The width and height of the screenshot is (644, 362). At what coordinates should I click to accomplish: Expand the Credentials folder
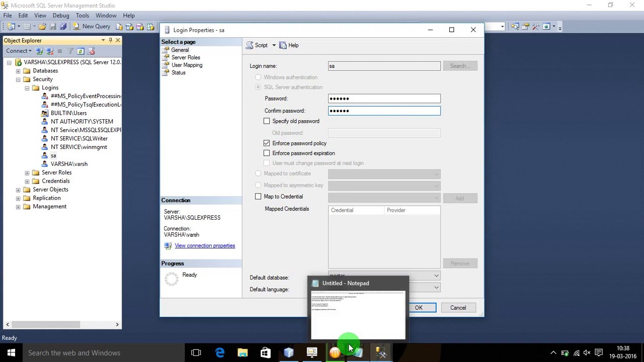click(x=27, y=181)
